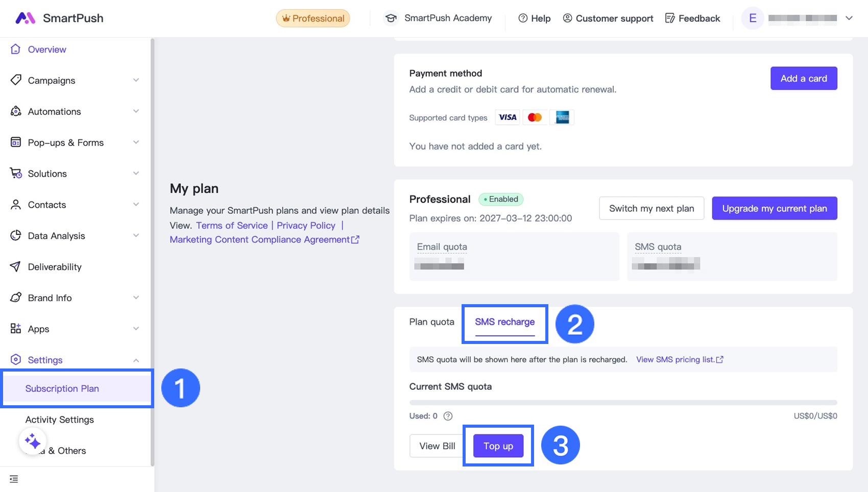Click the user avatar letter E
The width and height of the screenshot is (868, 492).
[x=752, y=18]
